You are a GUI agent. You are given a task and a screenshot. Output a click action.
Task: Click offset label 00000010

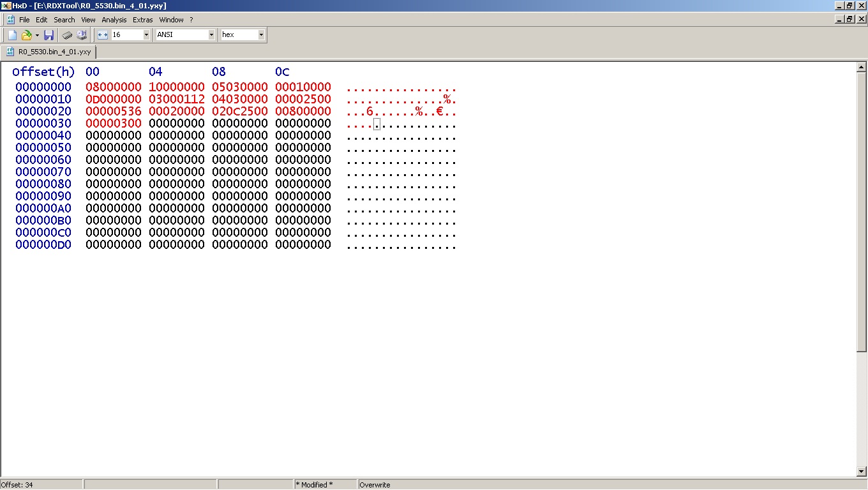(43, 99)
